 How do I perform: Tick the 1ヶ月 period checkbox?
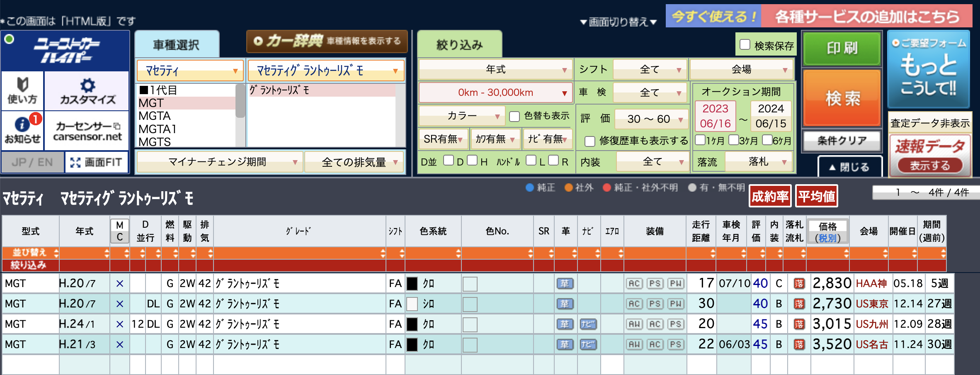(700, 140)
